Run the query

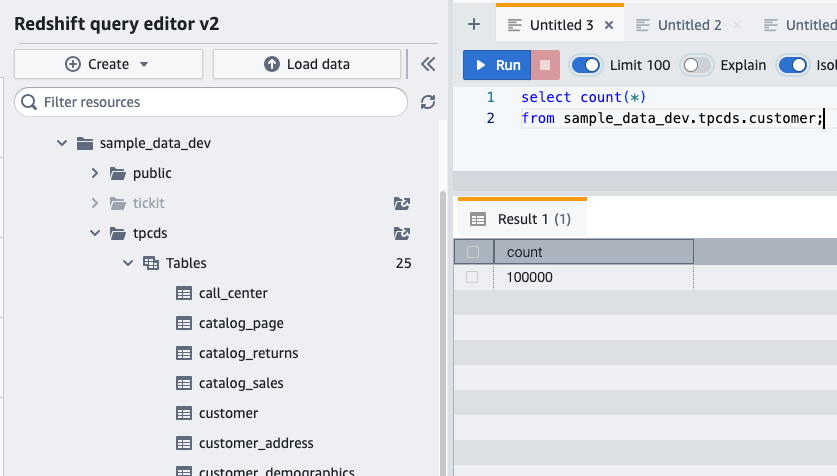tap(497, 65)
